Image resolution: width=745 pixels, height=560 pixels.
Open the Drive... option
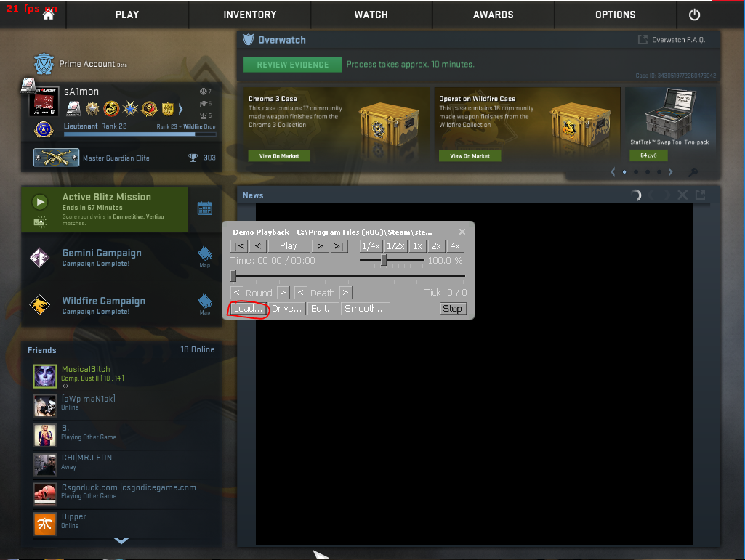click(286, 308)
